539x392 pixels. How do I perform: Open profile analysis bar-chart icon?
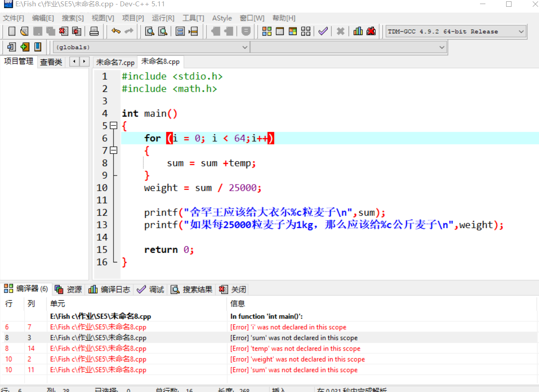point(358,31)
